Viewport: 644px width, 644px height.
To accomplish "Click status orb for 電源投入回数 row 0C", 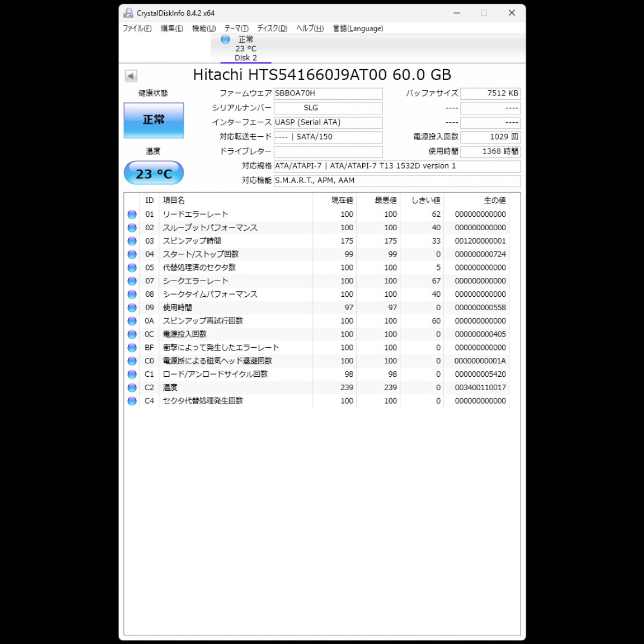I will pos(132,334).
